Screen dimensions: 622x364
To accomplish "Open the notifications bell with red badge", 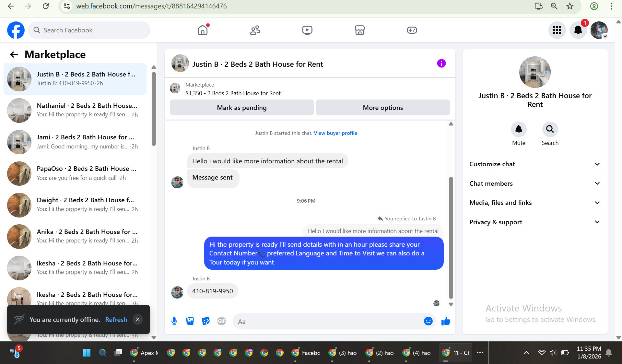I will (x=578, y=30).
